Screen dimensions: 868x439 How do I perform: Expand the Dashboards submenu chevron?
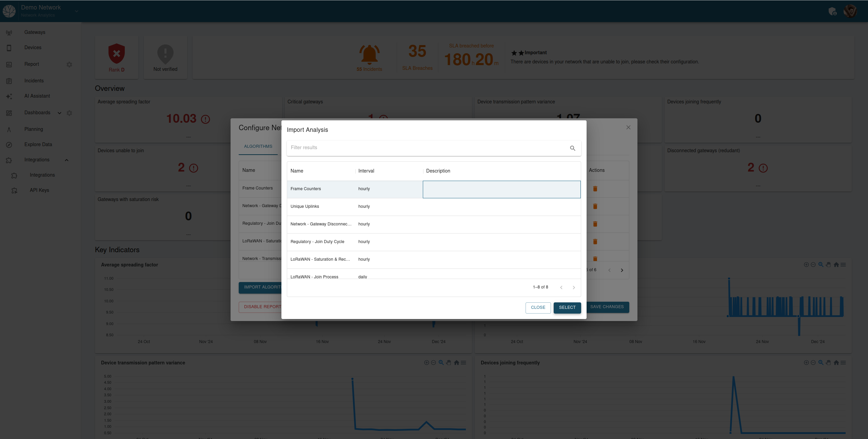pyautogui.click(x=59, y=113)
